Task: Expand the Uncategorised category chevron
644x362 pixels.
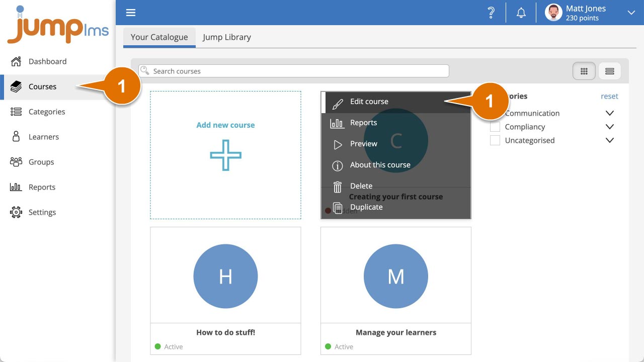Action: (610, 140)
